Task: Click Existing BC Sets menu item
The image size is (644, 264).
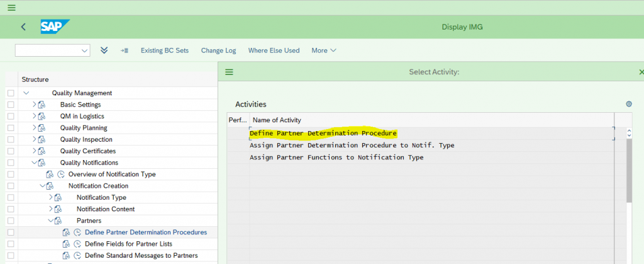Action: 165,50
